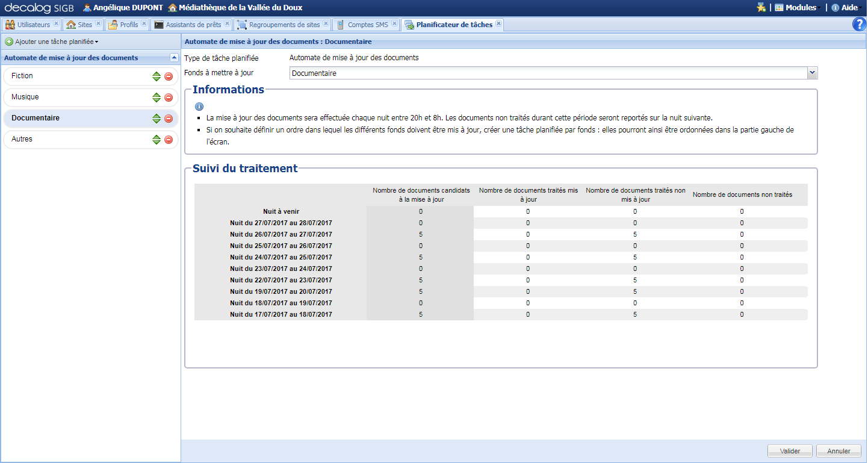This screenshot has height=463, width=868.
Task: Click the favorites star icon in header
Action: click(x=761, y=8)
